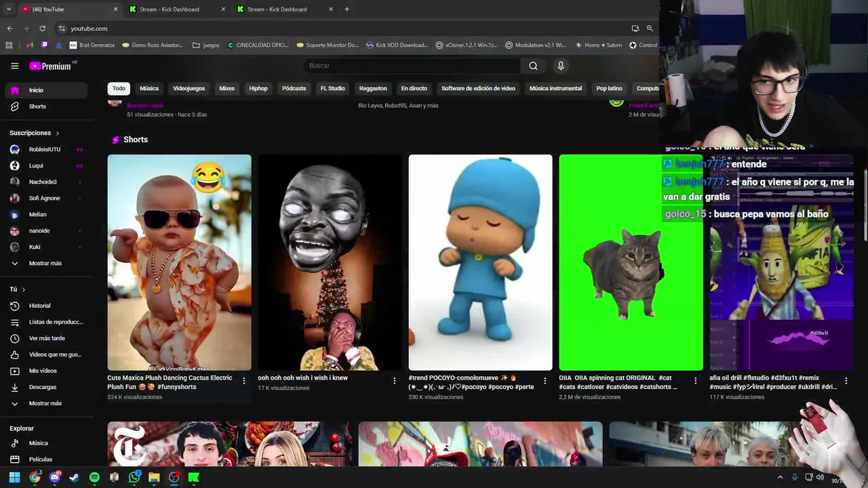Go back with the browser back arrow
This screenshot has height=488, width=868.
[9, 28]
